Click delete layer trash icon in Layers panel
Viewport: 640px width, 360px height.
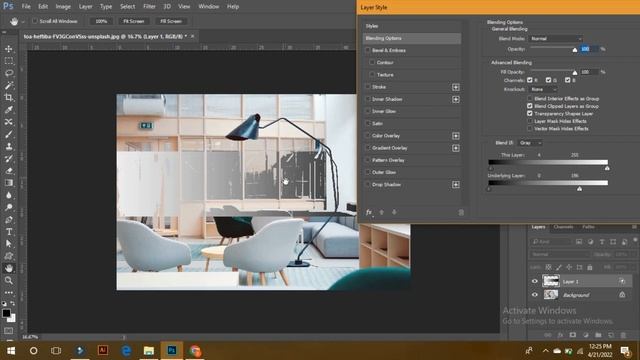[x=623, y=335]
